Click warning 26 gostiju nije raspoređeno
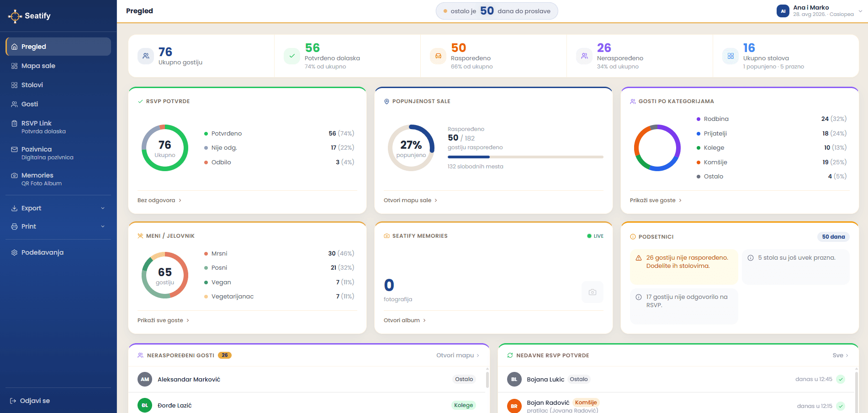This screenshot has height=413, width=868. 684,267
